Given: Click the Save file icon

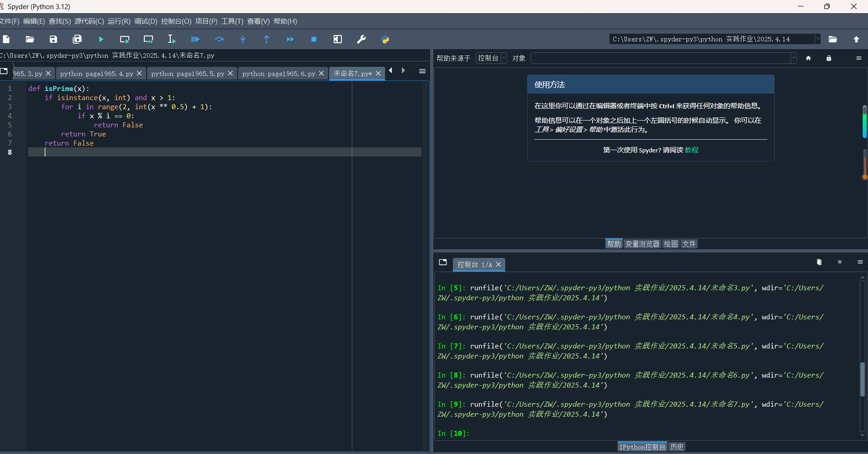Looking at the screenshot, I should coord(54,40).
